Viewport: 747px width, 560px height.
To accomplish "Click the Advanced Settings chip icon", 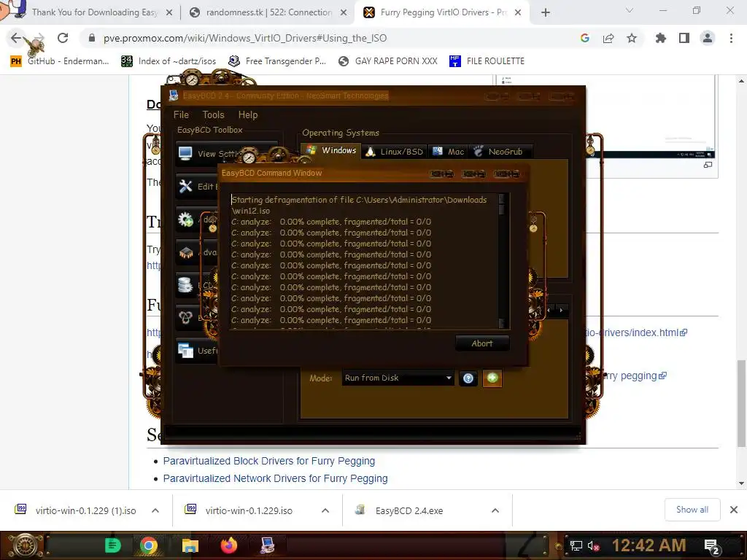I will [186, 252].
